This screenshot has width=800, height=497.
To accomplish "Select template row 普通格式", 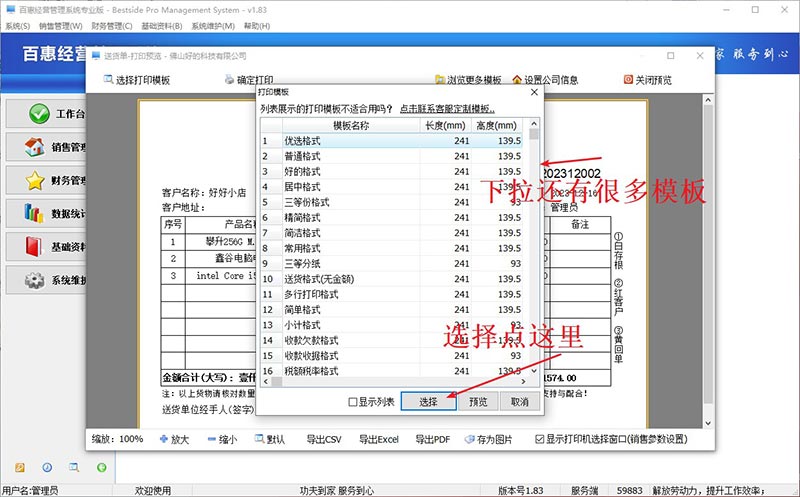I will (x=393, y=156).
